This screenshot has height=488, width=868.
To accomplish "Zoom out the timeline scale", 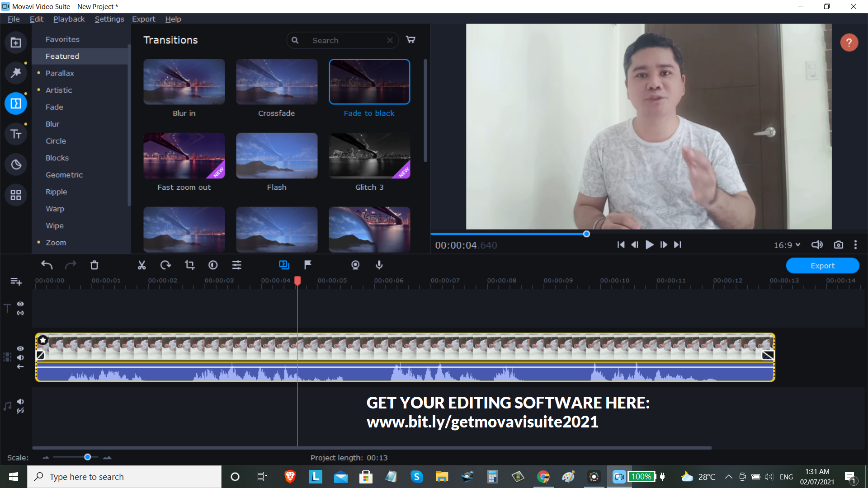I will (46, 458).
